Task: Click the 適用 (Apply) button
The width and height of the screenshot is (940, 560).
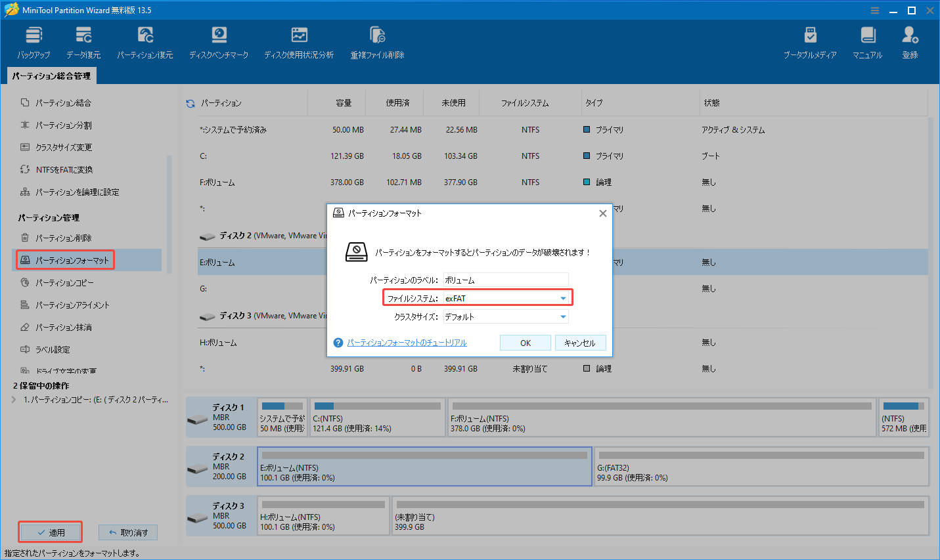Action: click(50, 532)
